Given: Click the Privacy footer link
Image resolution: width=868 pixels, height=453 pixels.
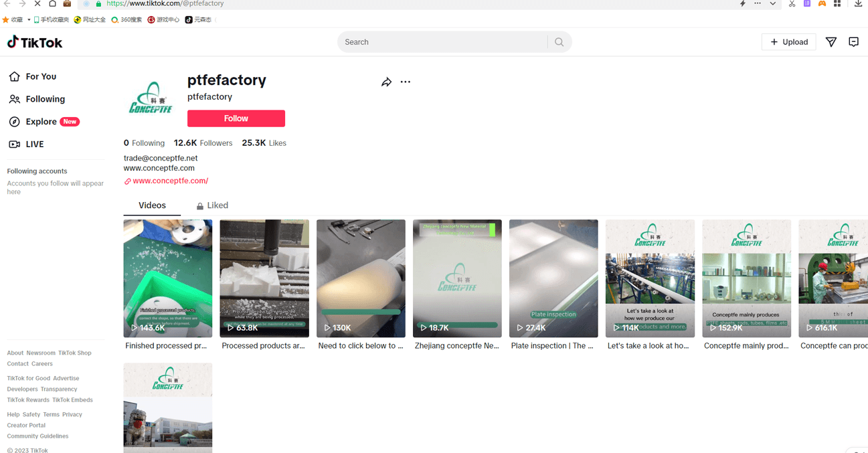Looking at the screenshot, I should point(72,414).
